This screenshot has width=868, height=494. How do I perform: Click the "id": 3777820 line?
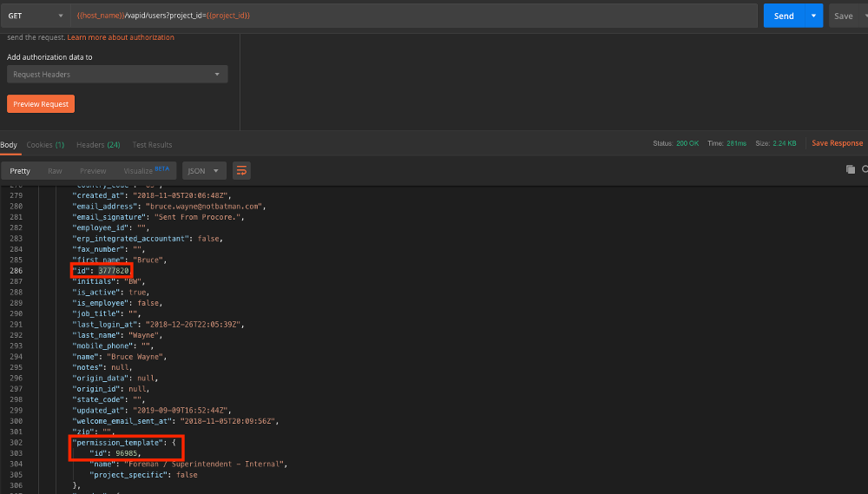(102, 271)
